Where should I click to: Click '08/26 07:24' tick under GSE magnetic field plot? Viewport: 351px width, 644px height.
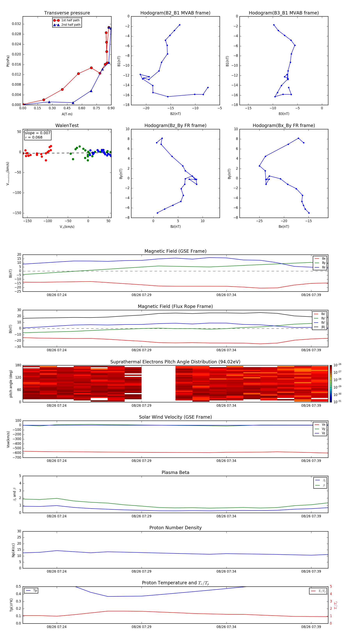[x=57, y=295]
